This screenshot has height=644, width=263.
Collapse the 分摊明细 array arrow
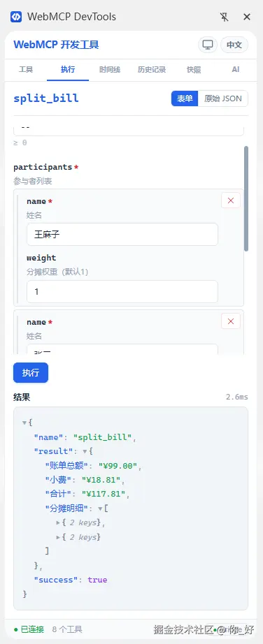(x=100, y=508)
